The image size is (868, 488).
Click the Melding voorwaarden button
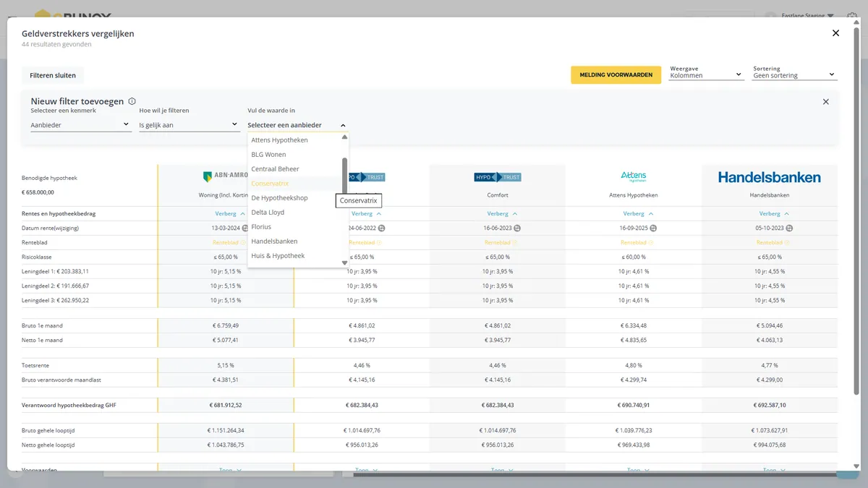click(x=616, y=75)
